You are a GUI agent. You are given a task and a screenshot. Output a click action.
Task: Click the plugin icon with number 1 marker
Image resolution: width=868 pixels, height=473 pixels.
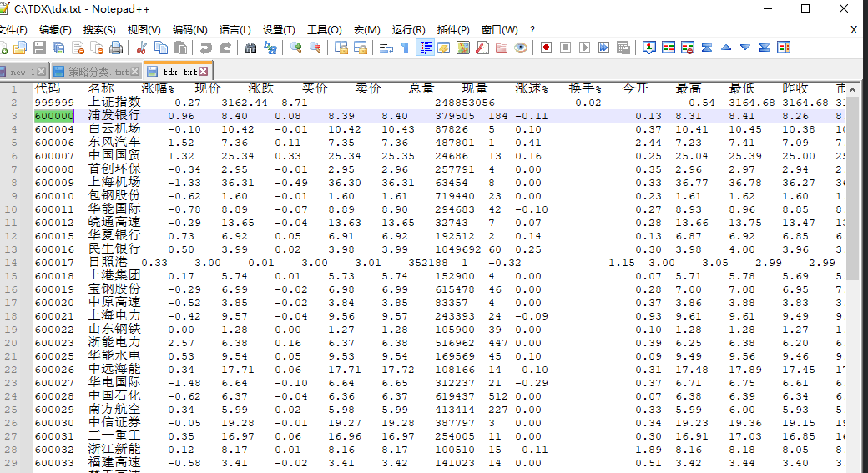[649, 48]
